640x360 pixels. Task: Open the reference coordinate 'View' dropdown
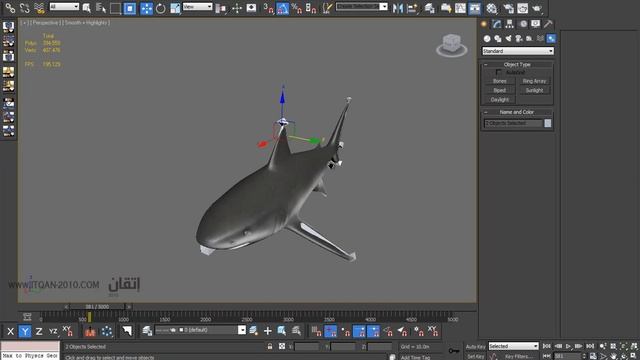[198, 7]
